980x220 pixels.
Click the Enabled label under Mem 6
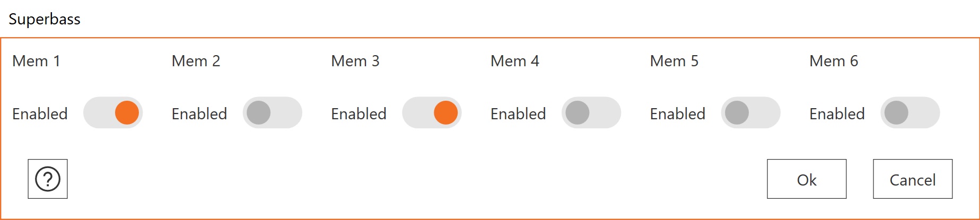pos(837,114)
